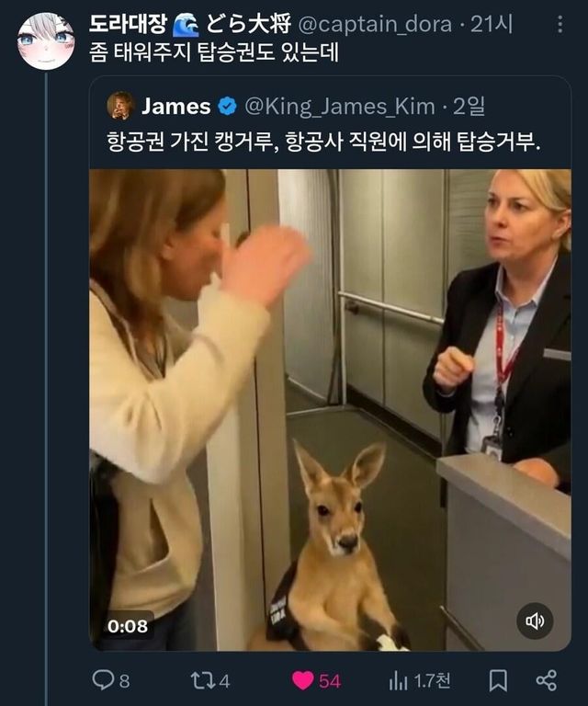
Task: Unmute the video with the speaker icon
Action: tap(535, 621)
